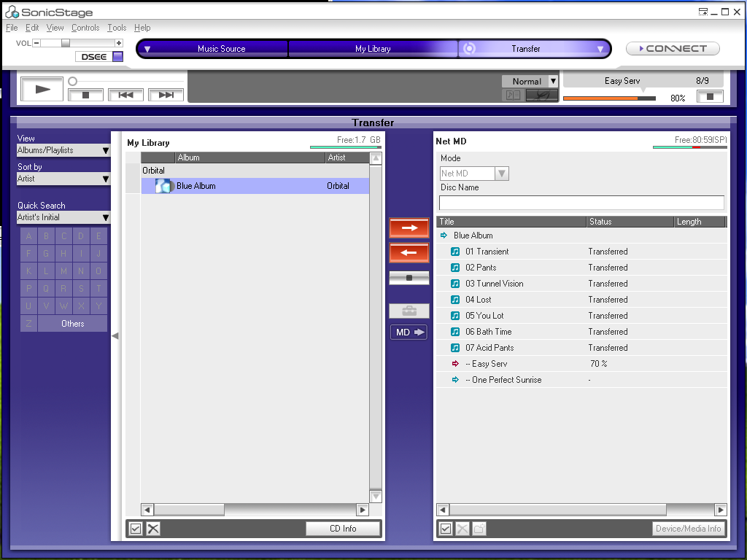
Task: Expand Music Source dropdown arrow
Action: (147, 49)
